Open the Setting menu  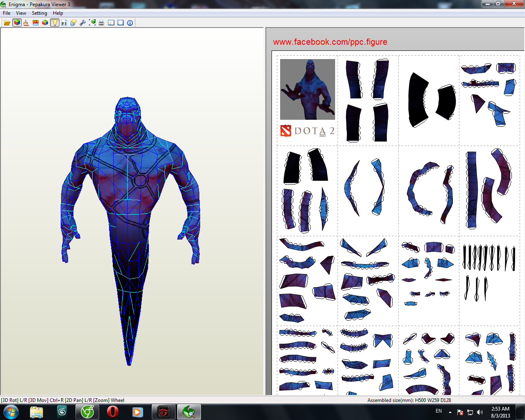[x=39, y=13]
